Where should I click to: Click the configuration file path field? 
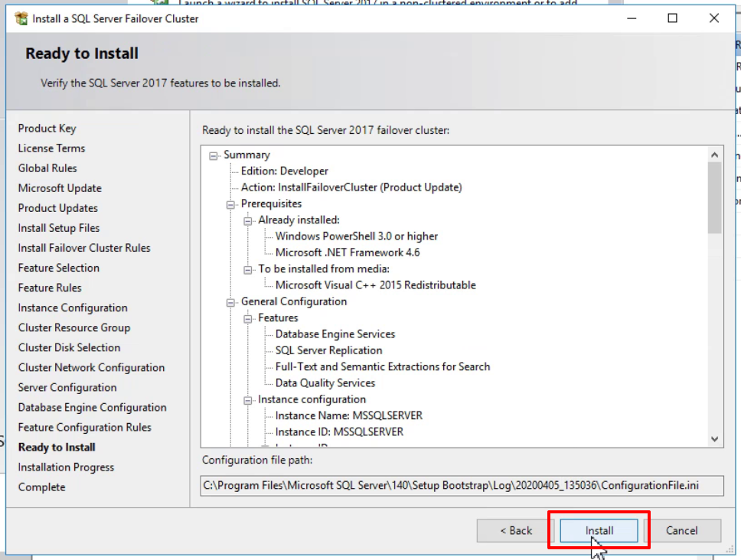tap(462, 485)
